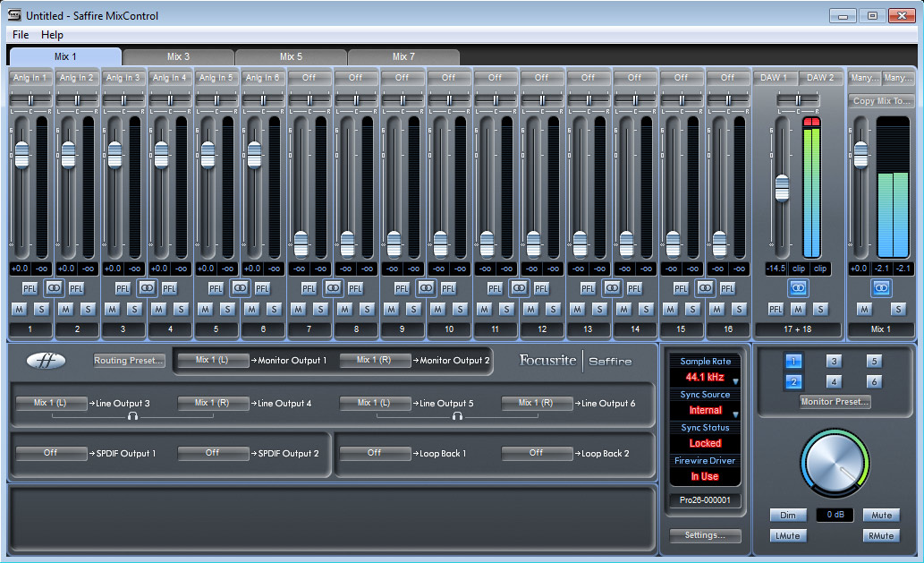
Task: Switch to the Mix 3 tab
Action: (178, 56)
